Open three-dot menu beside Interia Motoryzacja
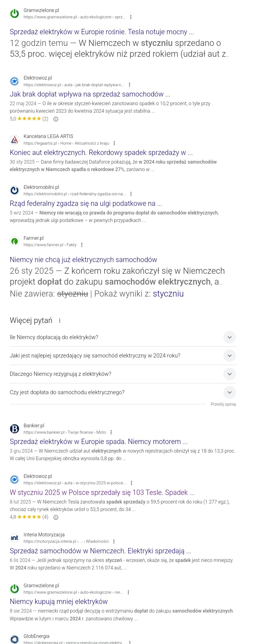269x644 pixels. (x=114, y=541)
